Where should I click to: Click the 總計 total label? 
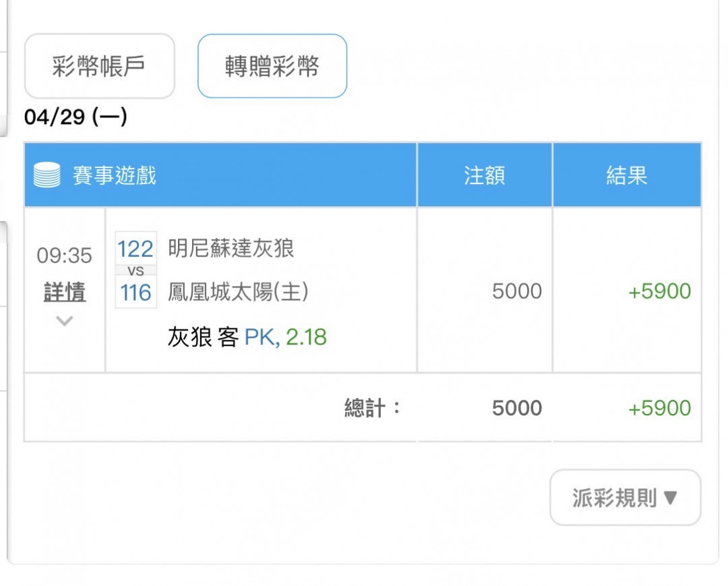point(372,408)
